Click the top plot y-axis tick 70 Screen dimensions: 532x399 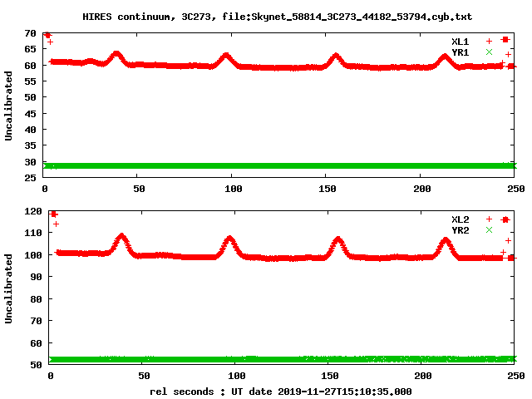pos(30,33)
